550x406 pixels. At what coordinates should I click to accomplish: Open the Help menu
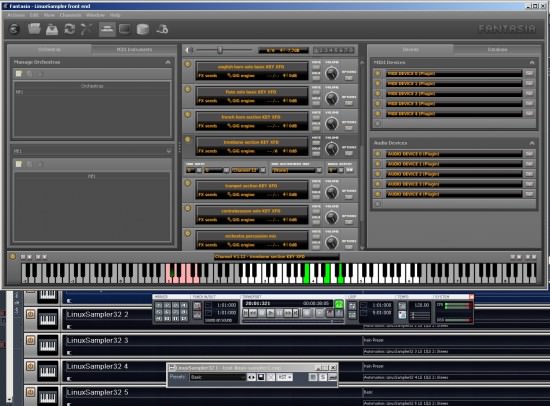(115, 15)
